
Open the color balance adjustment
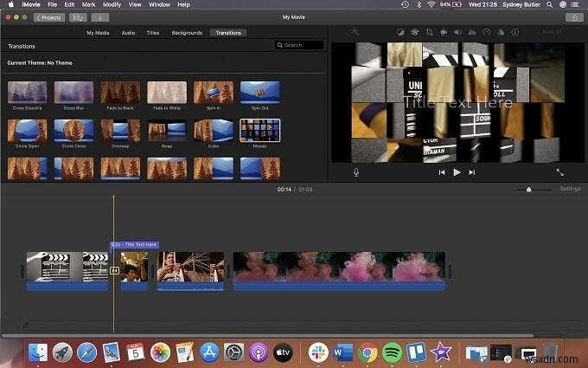(x=400, y=32)
